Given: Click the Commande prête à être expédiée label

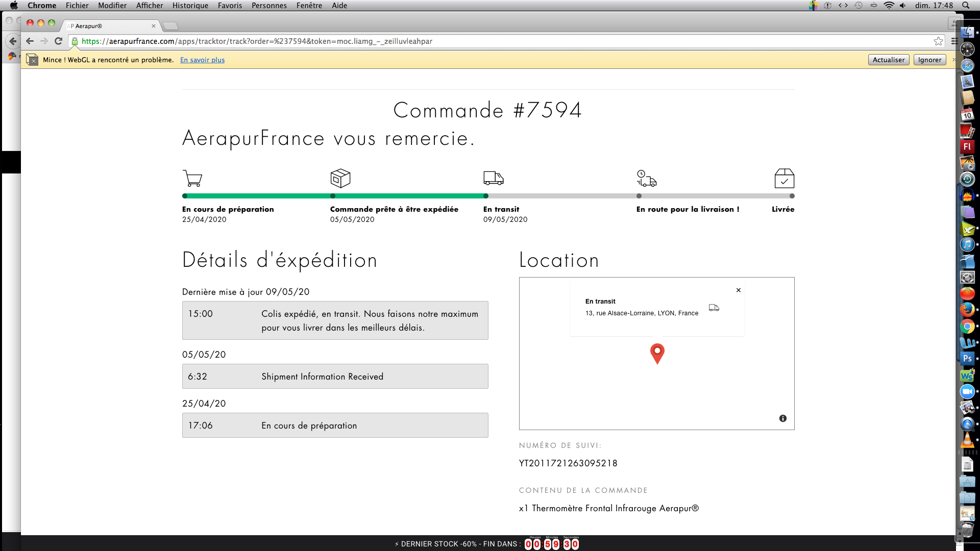Looking at the screenshot, I should [x=394, y=209].
